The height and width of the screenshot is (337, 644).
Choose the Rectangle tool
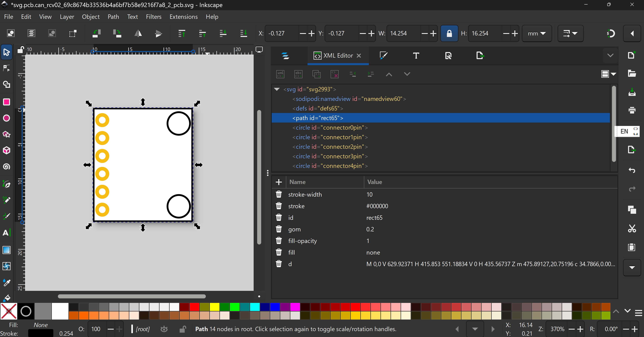(7, 102)
